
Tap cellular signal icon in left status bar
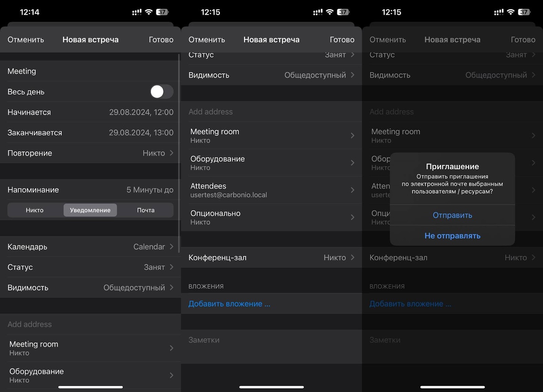click(137, 12)
